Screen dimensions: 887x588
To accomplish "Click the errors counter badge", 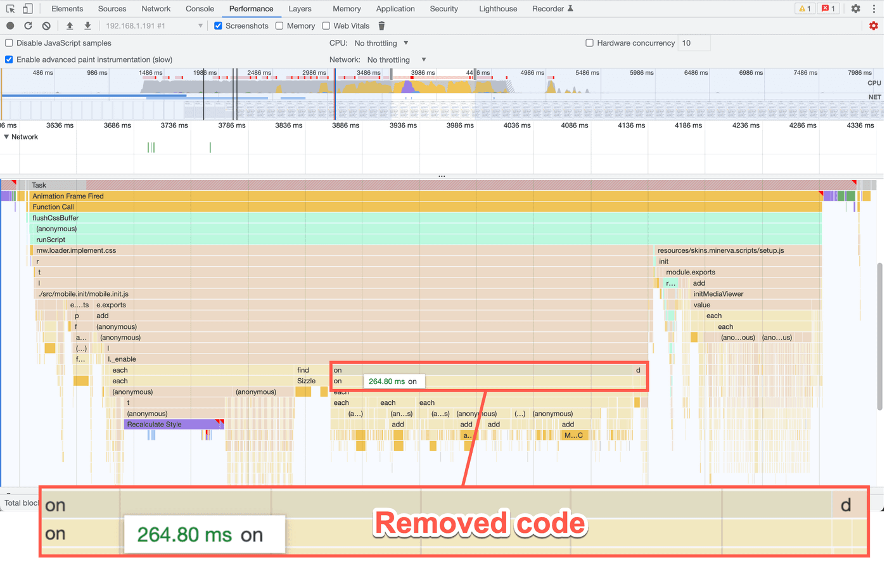I will [828, 9].
